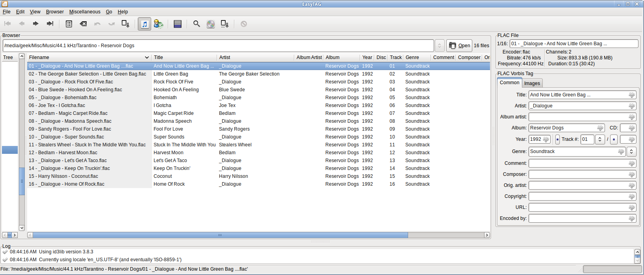Click the Open button next to path
644x275 pixels.
point(459,46)
